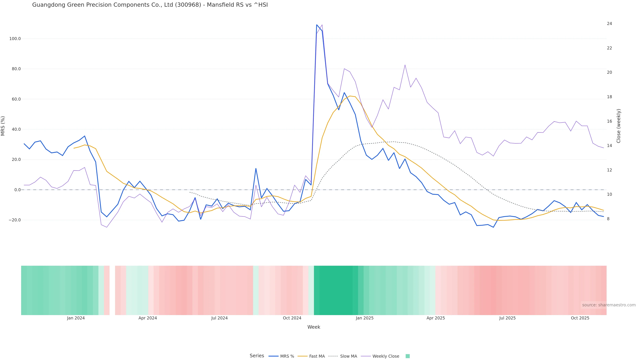Click the orange Fast MA line icon
This screenshot has width=644, height=362.
pyautogui.click(x=303, y=356)
